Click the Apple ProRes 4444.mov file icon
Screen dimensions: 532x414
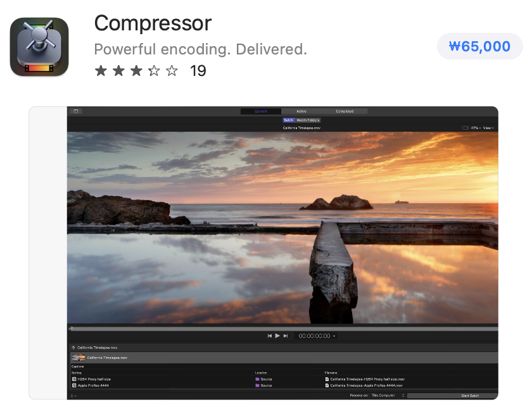(x=327, y=385)
